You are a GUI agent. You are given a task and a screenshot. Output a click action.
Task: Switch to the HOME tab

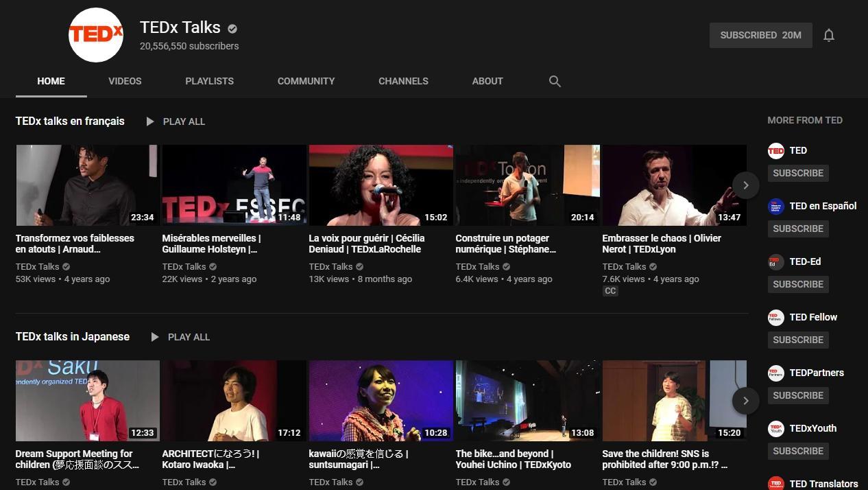click(51, 81)
